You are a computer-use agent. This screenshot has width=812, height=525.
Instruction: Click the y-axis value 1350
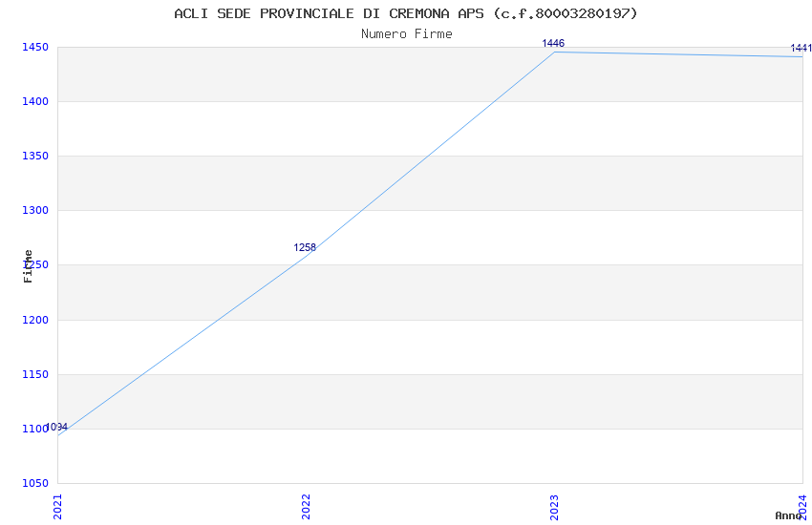click(35, 156)
